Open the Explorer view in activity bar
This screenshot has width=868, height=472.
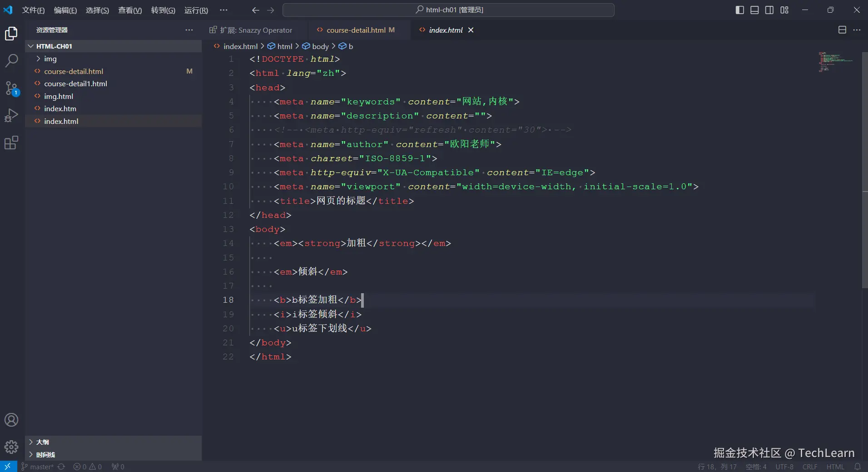click(x=11, y=34)
